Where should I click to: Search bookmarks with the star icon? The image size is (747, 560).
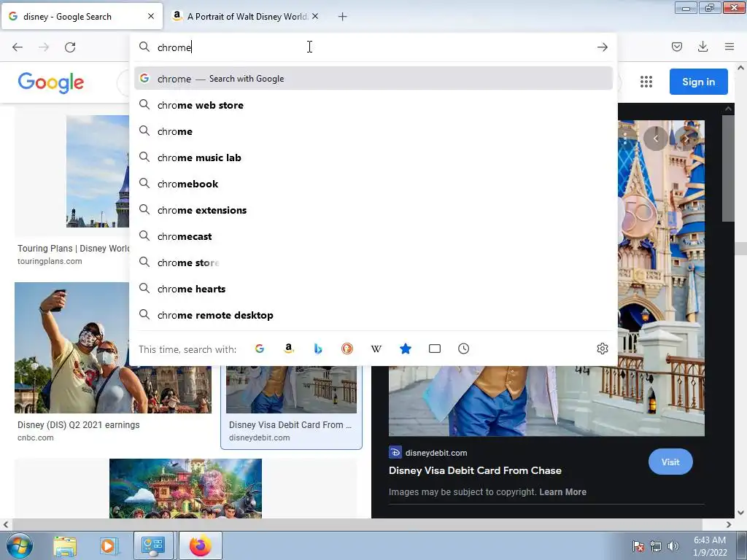(x=406, y=349)
